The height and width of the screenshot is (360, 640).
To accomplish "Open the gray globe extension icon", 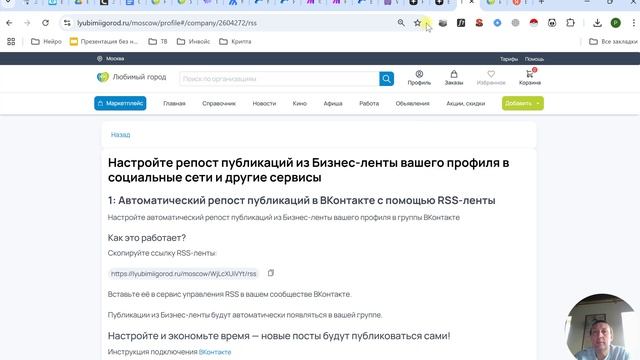I will [516, 23].
